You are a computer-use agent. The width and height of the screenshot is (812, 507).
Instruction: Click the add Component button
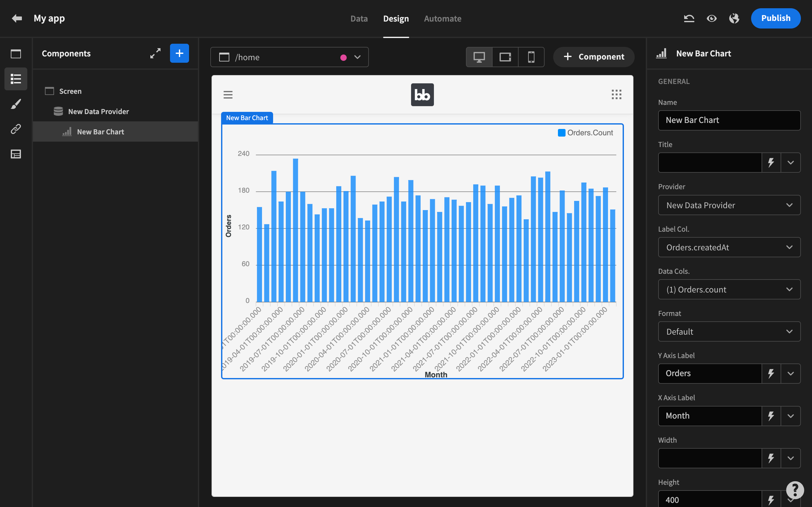[x=593, y=57]
